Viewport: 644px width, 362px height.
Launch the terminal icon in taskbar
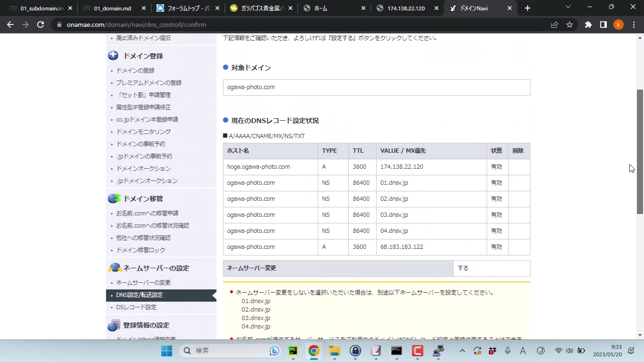(x=396, y=351)
